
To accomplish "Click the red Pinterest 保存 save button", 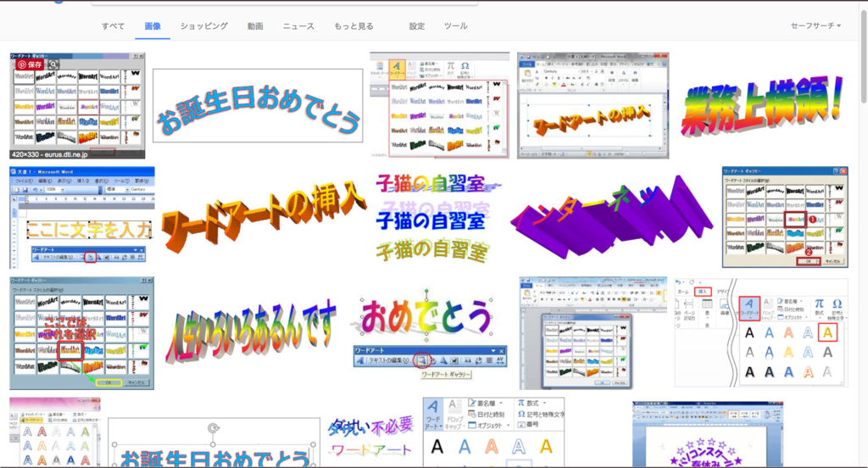I will click(x=29, y=64).
